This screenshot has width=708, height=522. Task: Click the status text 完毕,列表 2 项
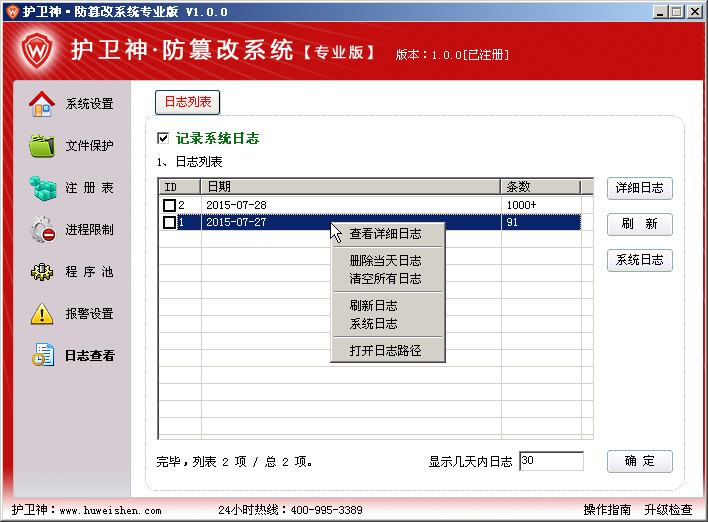pos(234,461)
